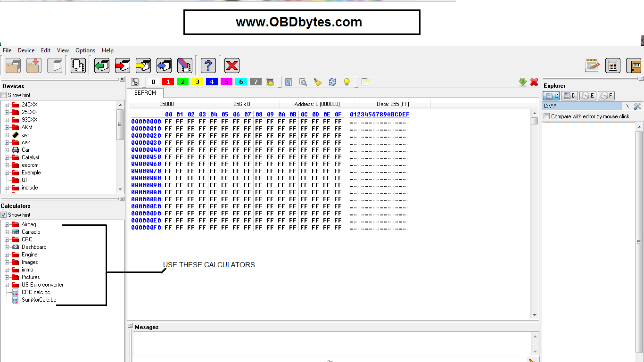Click the magnifier search icon in editor toolbar
Viewport: 644px width, 362px height.
(x=303, y=82)
